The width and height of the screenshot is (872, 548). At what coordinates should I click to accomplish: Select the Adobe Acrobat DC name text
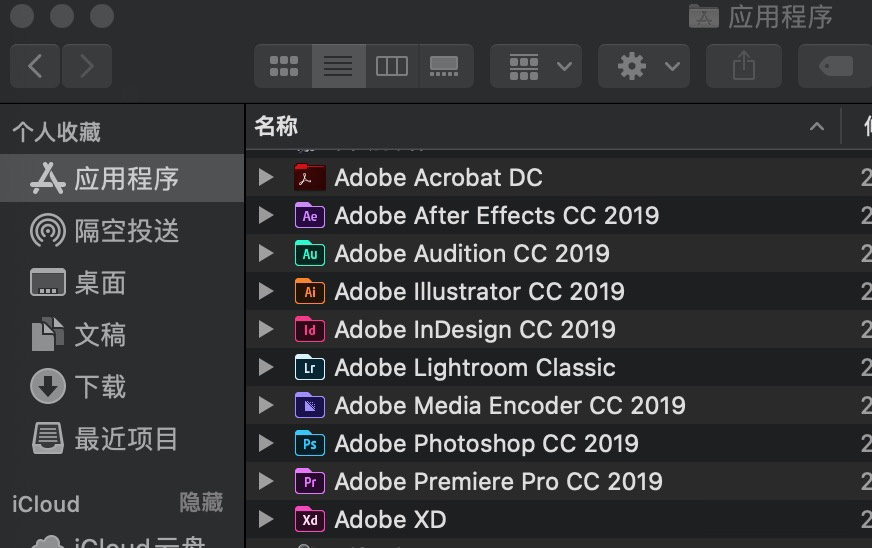pyautogui.click(x=438, y=178)
